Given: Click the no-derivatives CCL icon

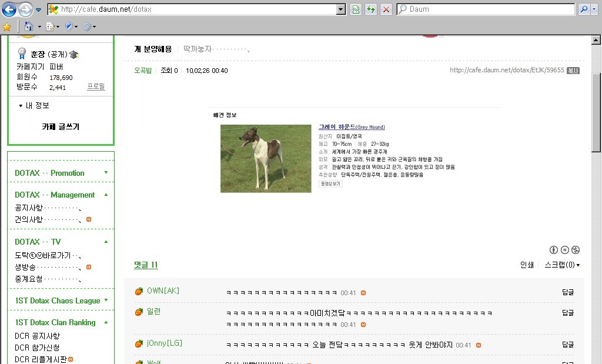Looking at the screenshot, I should (564, 250).
